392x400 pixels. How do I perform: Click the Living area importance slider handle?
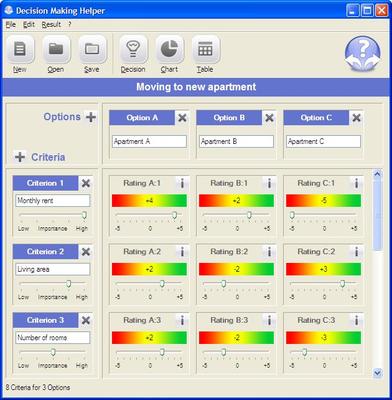(69, 284)
